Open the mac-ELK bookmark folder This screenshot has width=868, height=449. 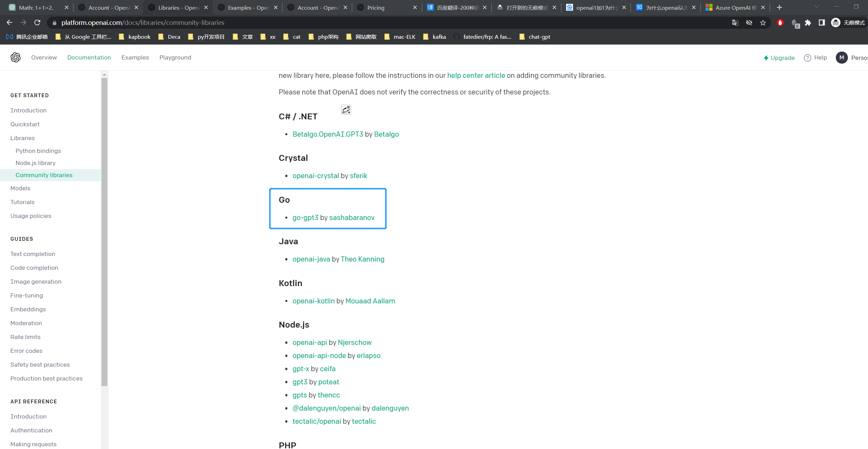pyautogui.click(x=400, y=37)
